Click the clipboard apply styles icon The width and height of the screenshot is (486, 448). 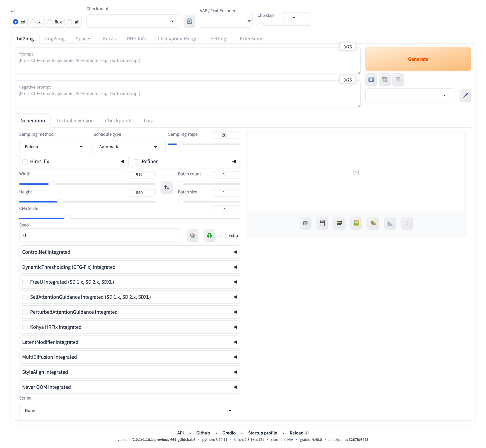[x=398, y=79]
